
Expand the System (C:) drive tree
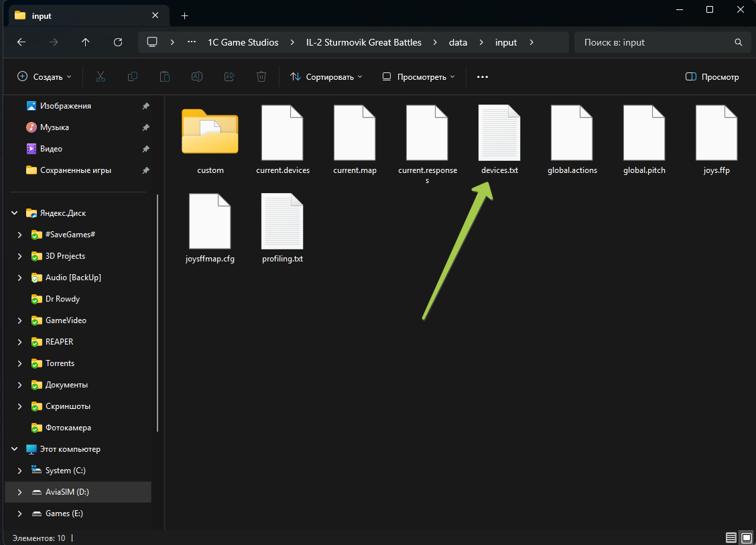point(20,471)
